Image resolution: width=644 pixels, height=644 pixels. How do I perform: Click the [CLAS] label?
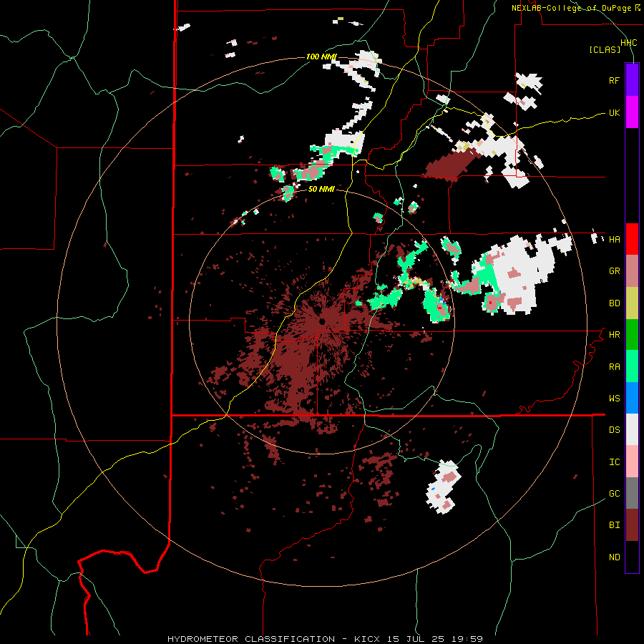tap(605, 50)
